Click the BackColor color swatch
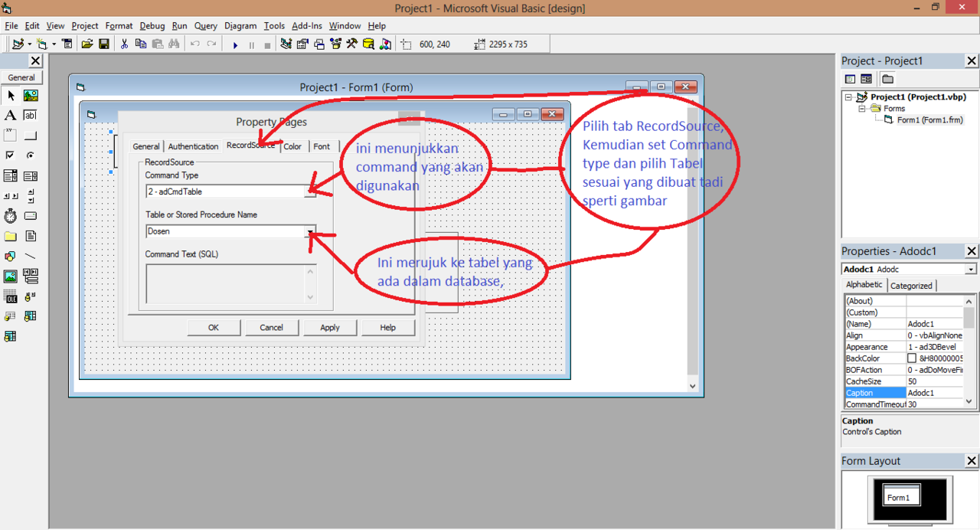 tap(912, 358)
